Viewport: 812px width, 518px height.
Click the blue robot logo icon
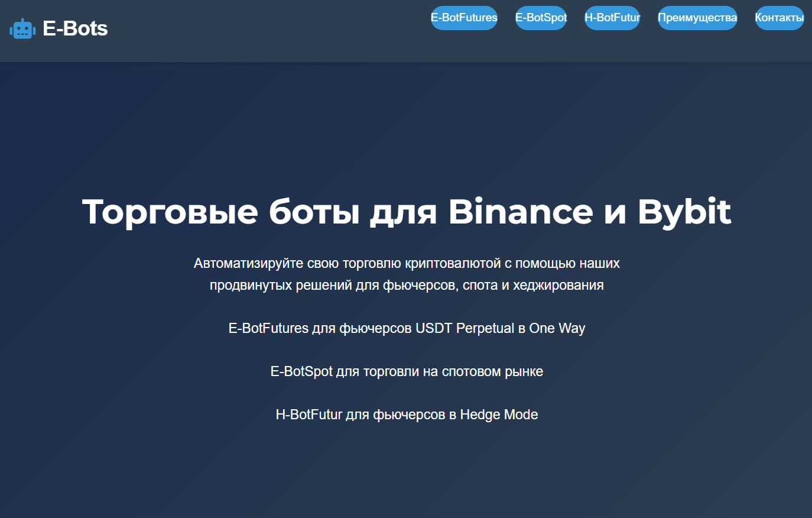click(22, 29)
